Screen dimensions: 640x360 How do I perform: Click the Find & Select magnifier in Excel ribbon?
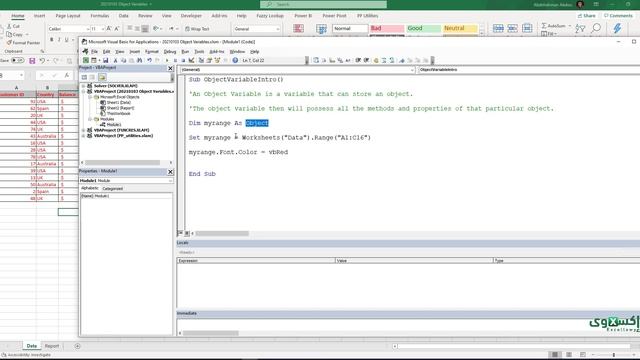tap(596, 28)
